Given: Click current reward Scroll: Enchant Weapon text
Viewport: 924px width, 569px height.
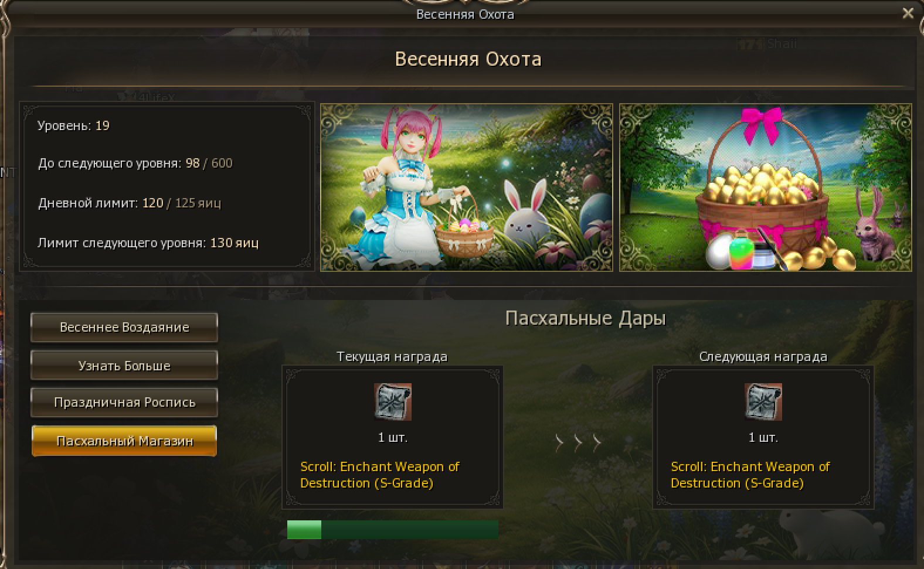Looking at the screenshot, I should pyautogui.click(x=379, y=475).
